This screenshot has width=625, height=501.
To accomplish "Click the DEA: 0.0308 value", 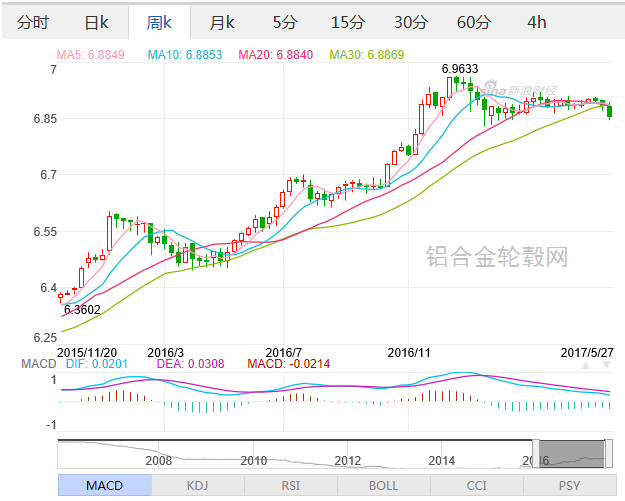I will tap(191, 363).
